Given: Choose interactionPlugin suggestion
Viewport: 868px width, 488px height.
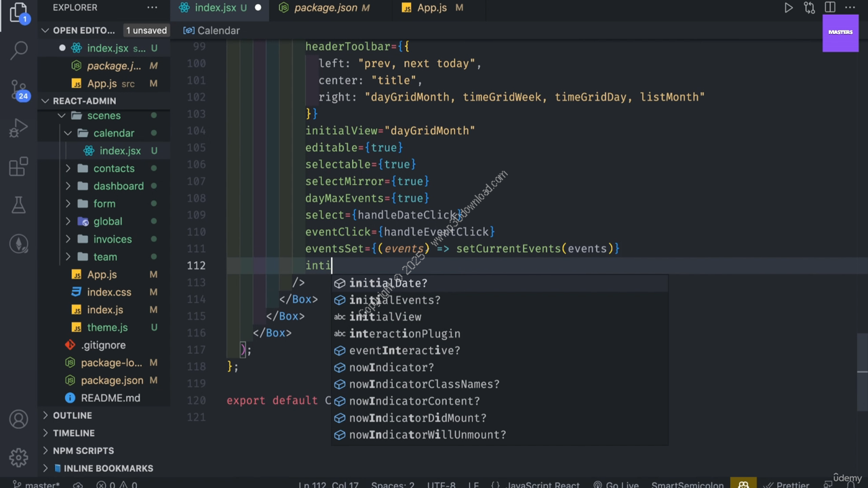Looking at the screenshot, I should pyautogui.click(x=500, y=333).
